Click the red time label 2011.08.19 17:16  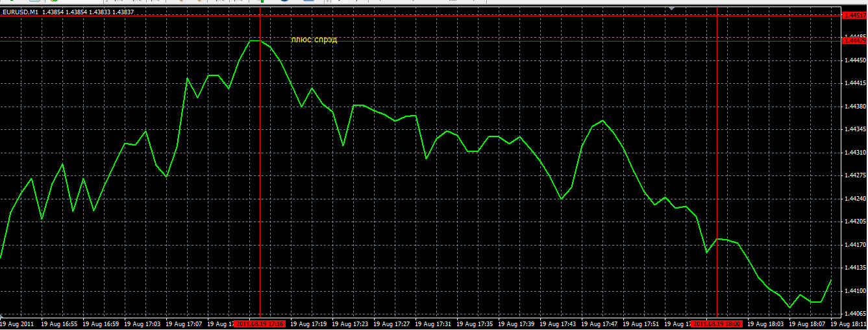click(x=260, y=323)
